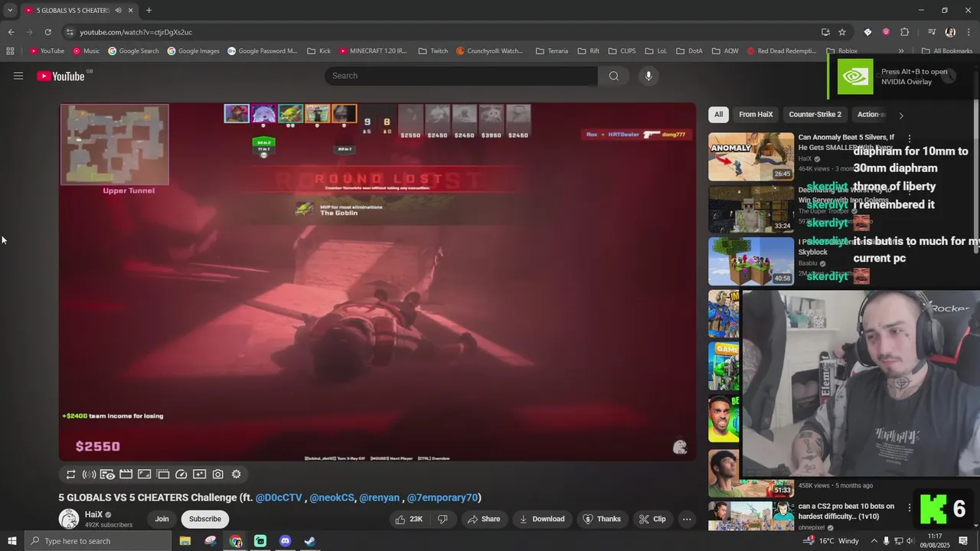Open the Chrome extensions puzzle icon

click(904, 32)
